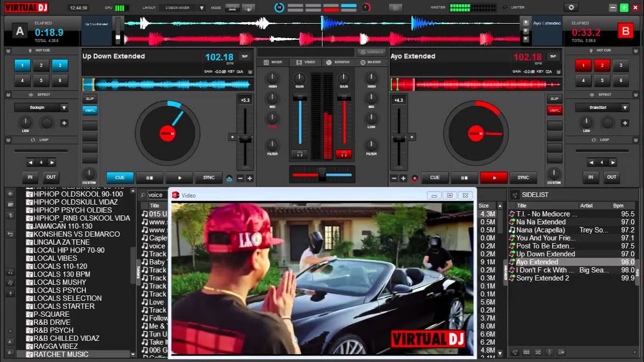644x362 pixels.
Task: Toggle VINYL mode on deck A
Action: point(90,110)
